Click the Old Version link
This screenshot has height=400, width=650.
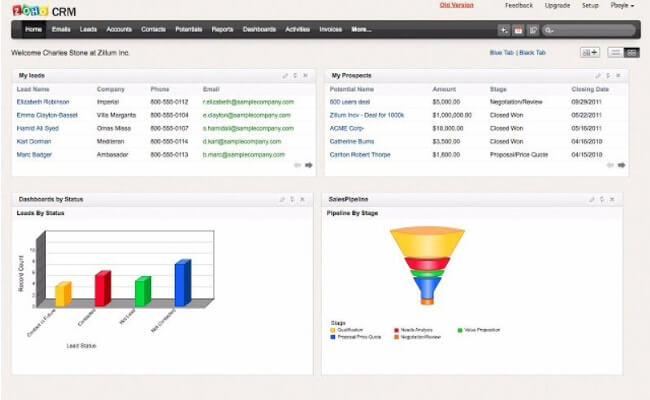(456, 5)
